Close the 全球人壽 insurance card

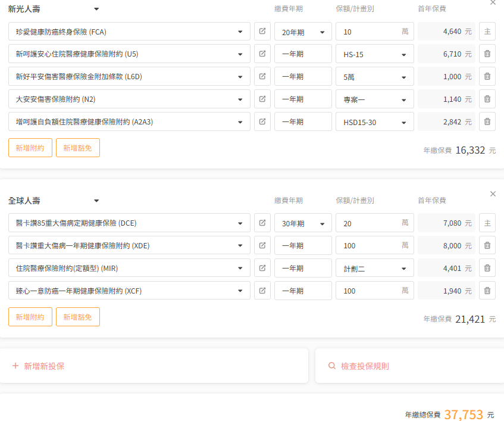493,194
